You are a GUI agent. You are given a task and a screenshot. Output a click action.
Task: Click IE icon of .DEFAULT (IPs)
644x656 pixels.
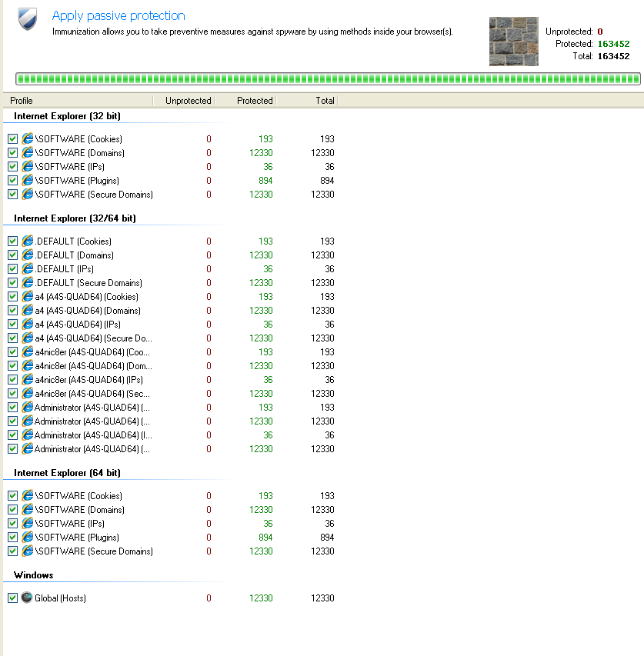pos(28,268)
